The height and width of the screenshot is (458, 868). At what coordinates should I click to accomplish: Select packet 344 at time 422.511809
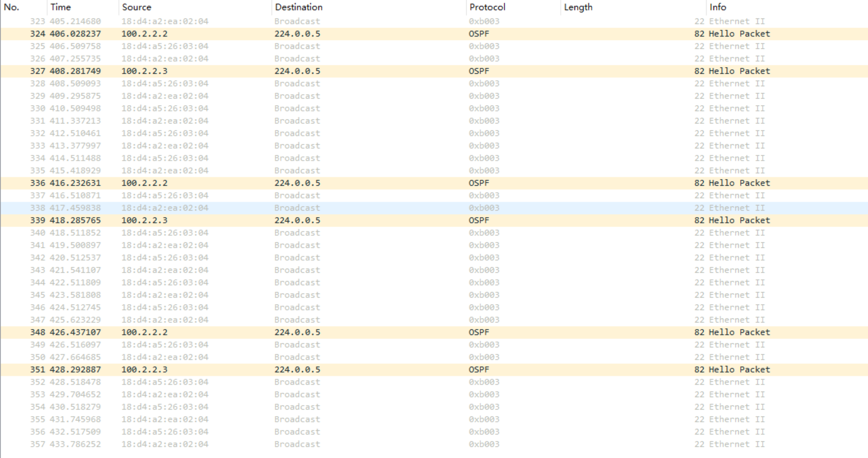click(434, 282)
